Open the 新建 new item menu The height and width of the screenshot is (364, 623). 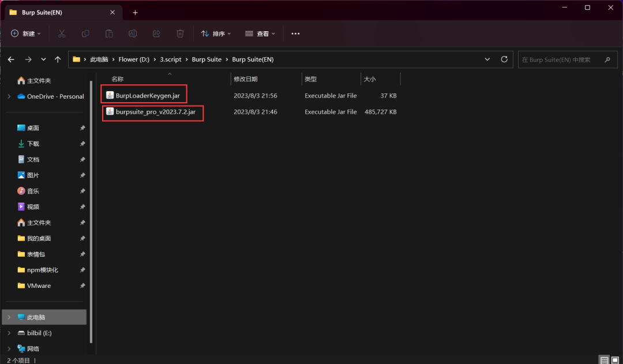click(26, 34)
